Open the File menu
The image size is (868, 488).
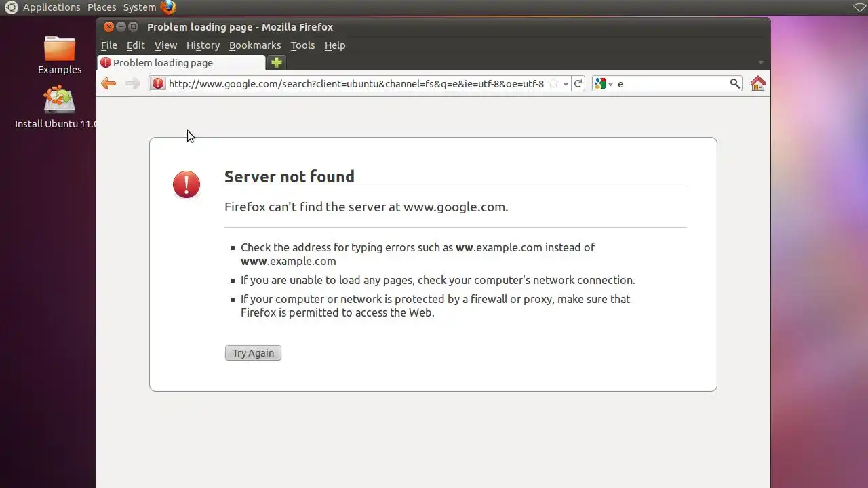[108, 45]
